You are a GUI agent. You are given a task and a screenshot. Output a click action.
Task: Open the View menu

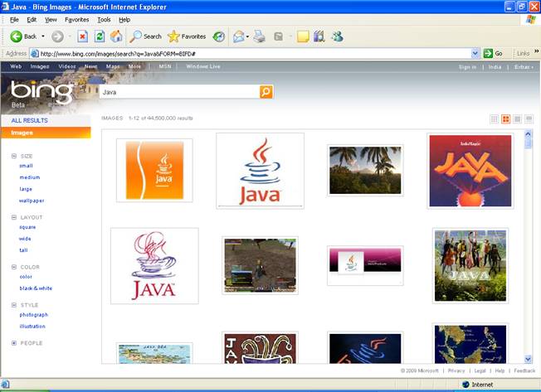point(51,20)
